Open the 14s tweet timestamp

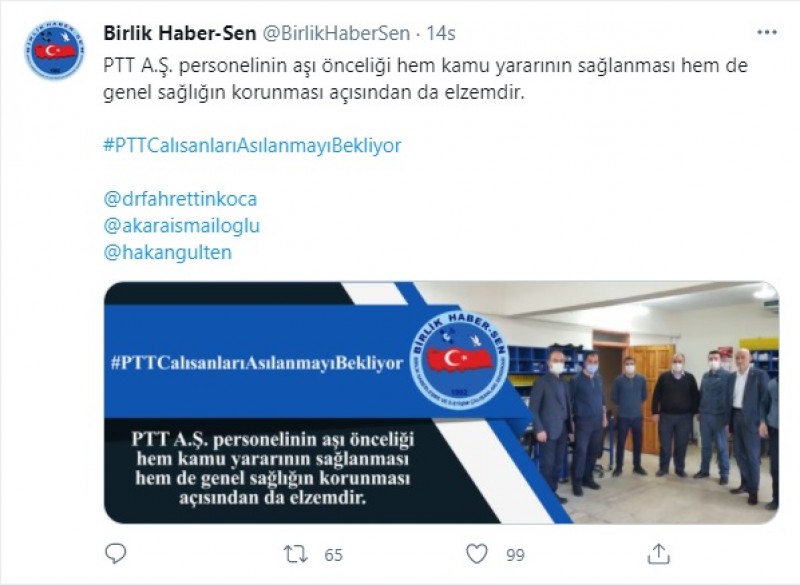coord(441,33)
